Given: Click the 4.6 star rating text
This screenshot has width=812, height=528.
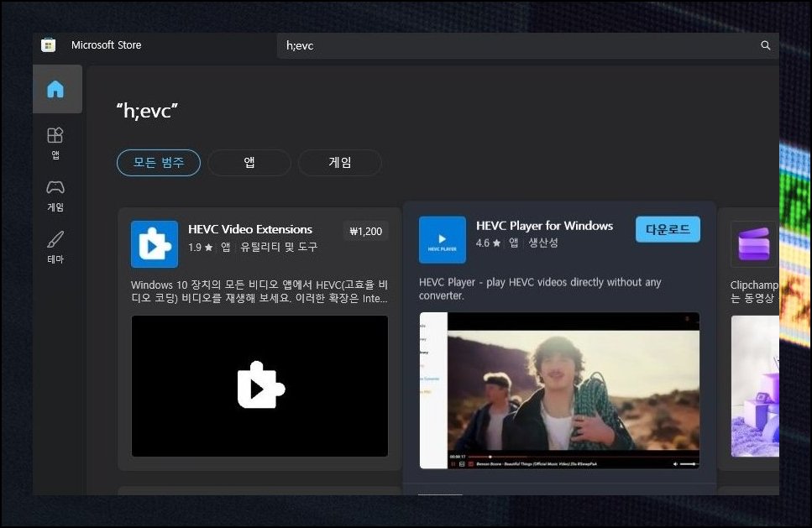Looking at the screenshot, I should 489,243.
